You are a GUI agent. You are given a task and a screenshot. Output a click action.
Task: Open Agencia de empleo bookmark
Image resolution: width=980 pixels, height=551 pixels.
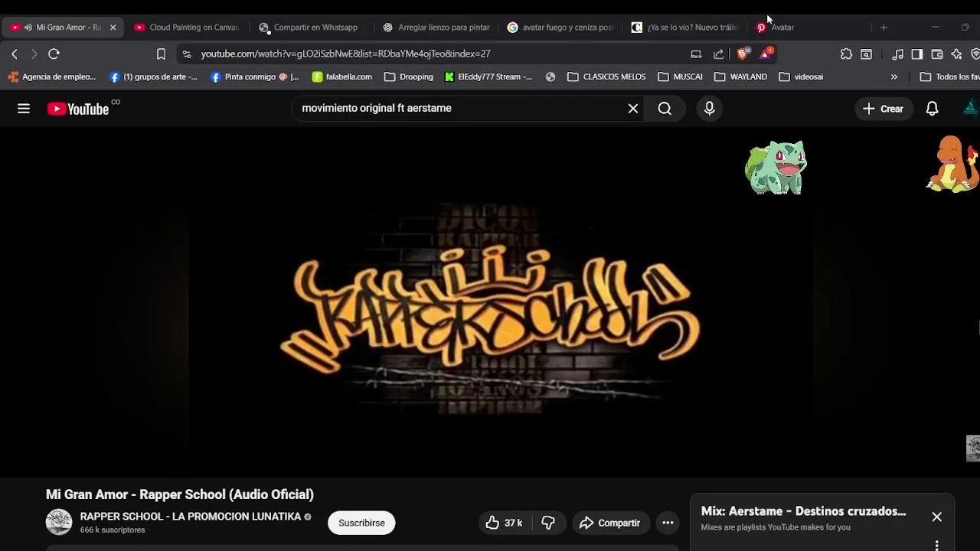(52, 77)
